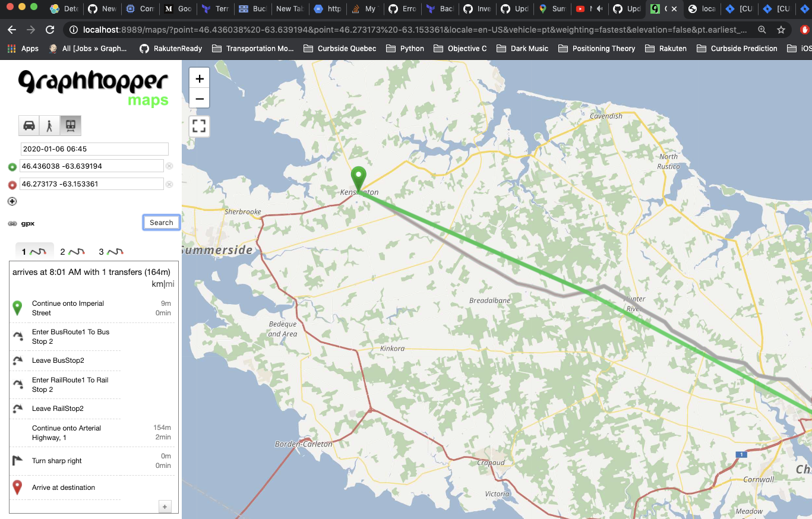The width and height of the screenshot is (812, 519).
Task: Zoom out on the map
Action: tap(199, 98)
